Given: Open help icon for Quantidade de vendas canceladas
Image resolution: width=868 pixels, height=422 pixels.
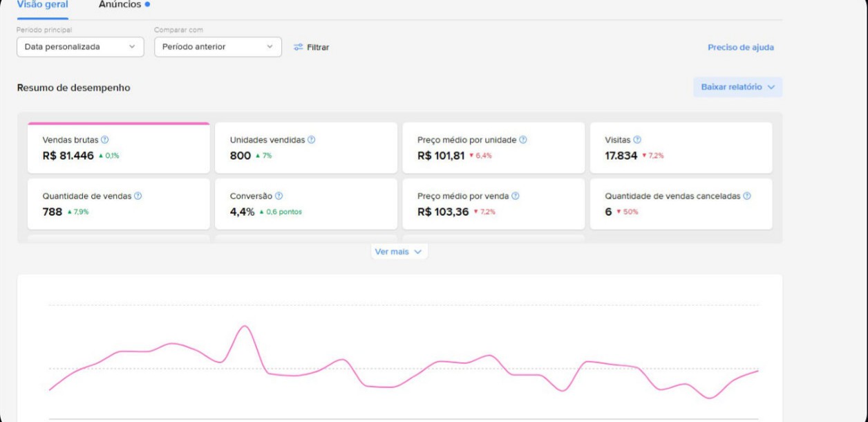Looking at the screenshot, I should tap(747, 196).
